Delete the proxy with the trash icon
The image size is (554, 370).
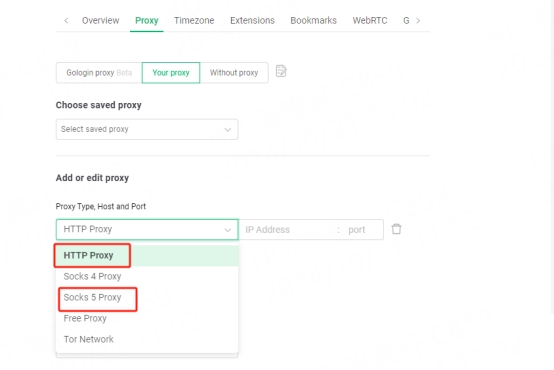coord(396,229)
